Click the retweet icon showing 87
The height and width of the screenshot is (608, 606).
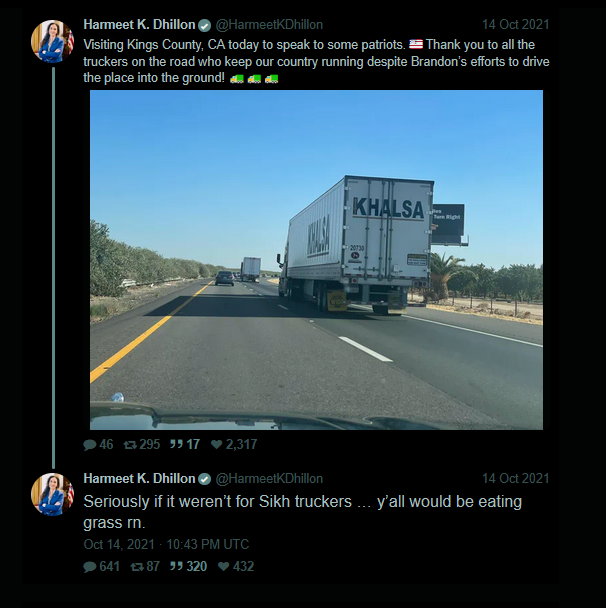137,566
